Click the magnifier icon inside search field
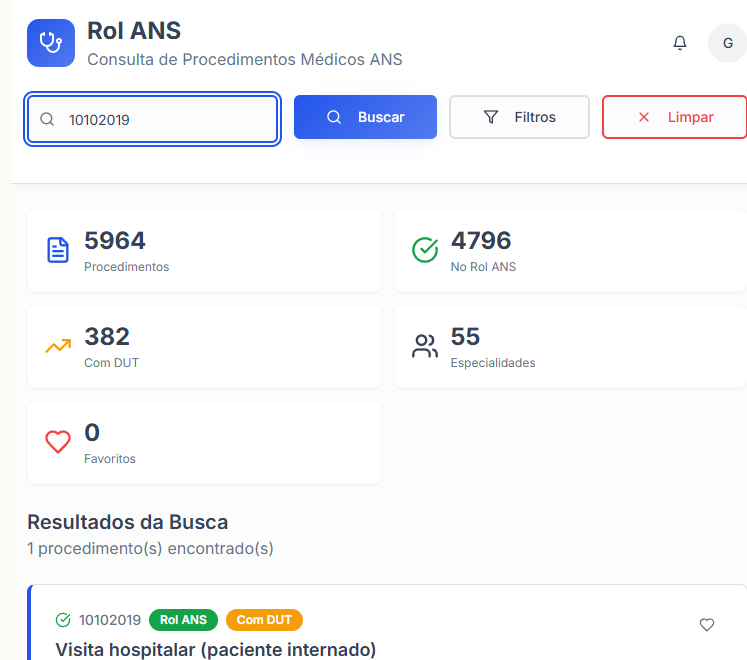Screen dimensions: 747x660 coord(47,120)
